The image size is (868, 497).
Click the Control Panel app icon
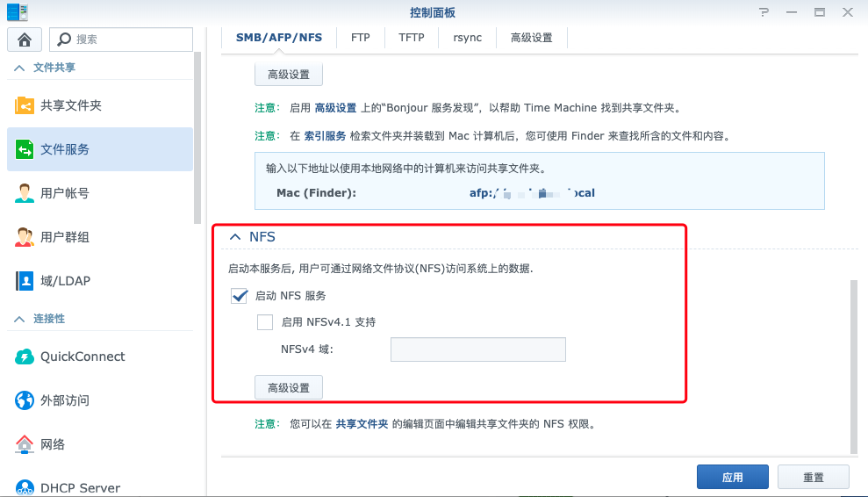[18, 11]
